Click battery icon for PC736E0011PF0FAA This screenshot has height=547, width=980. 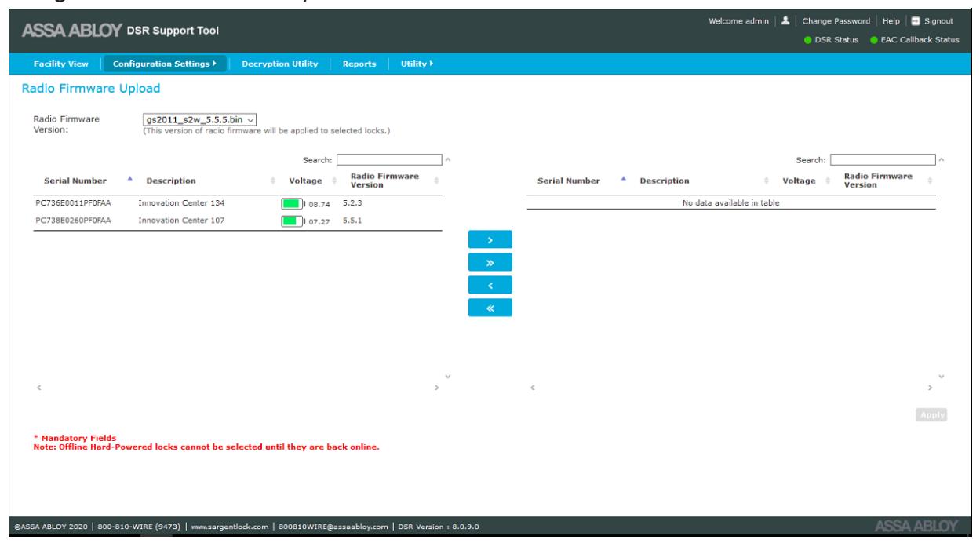pyautogui.click(x=293, y=204)
